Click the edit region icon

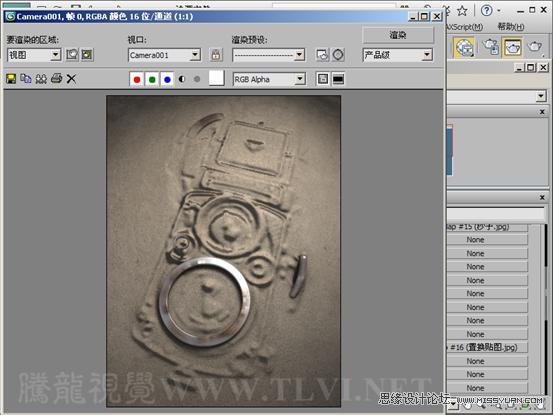click(72, 55)
